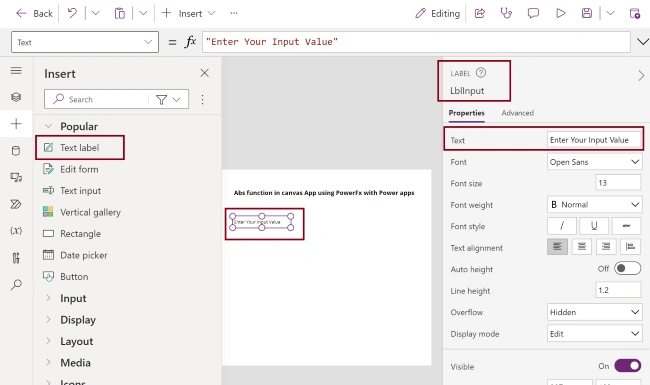Open the Power Automate icon in sidebar
Screen dimensions: 650x385
(x=16, y=204)
